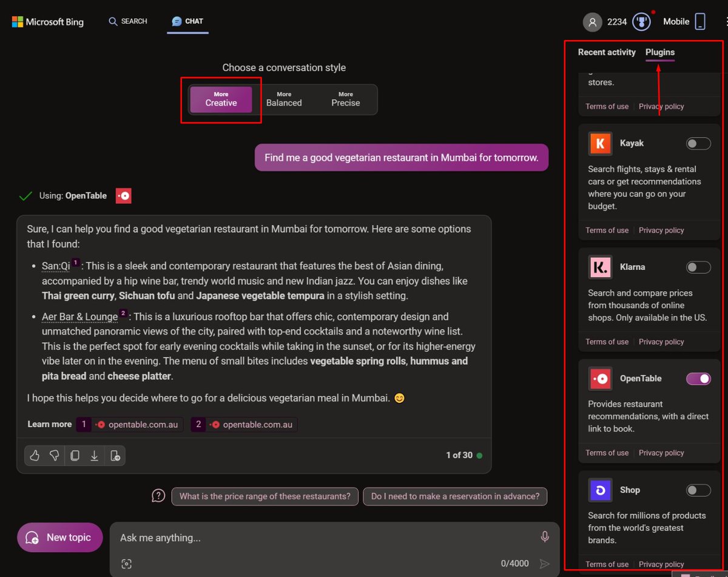Click the user message about vegetarian restaurant
Viewport: 728px width, 577px height.
tap(402, 158)
